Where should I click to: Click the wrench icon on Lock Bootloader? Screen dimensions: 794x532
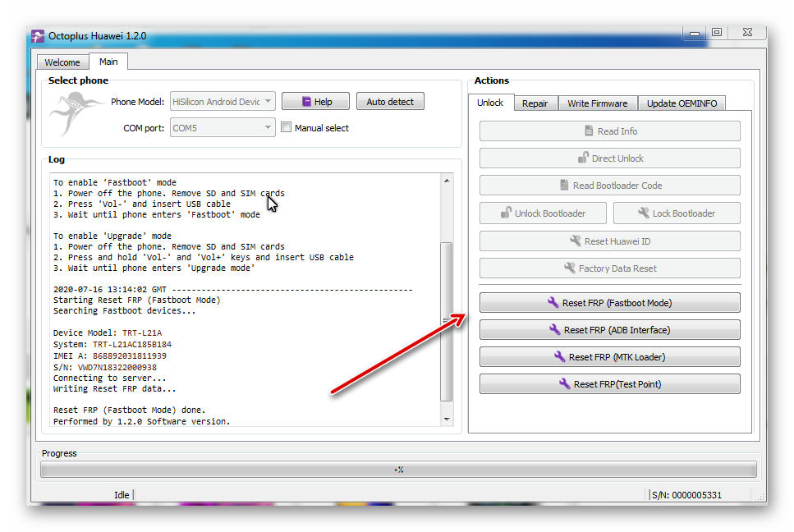[x=644, y=213]
